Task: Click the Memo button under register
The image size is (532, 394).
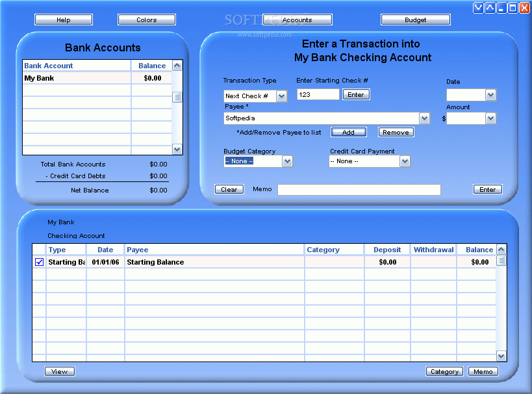Action: click(483, 371)
